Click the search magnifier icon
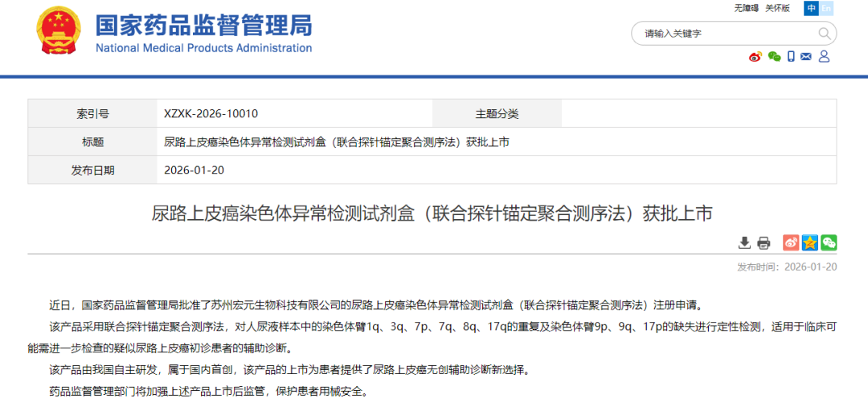Screen dimensions: 868x407 pos(825,35)
